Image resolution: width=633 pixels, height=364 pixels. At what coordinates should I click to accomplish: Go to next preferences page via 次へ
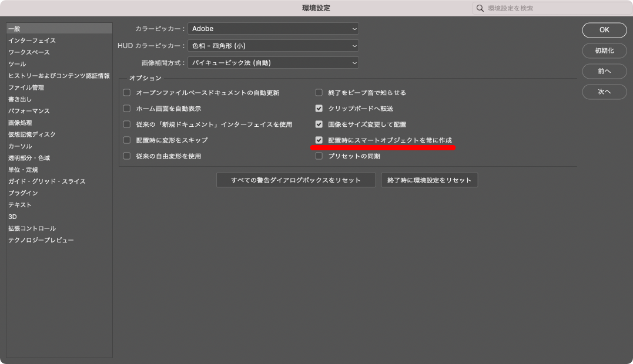tap(604, 92)
